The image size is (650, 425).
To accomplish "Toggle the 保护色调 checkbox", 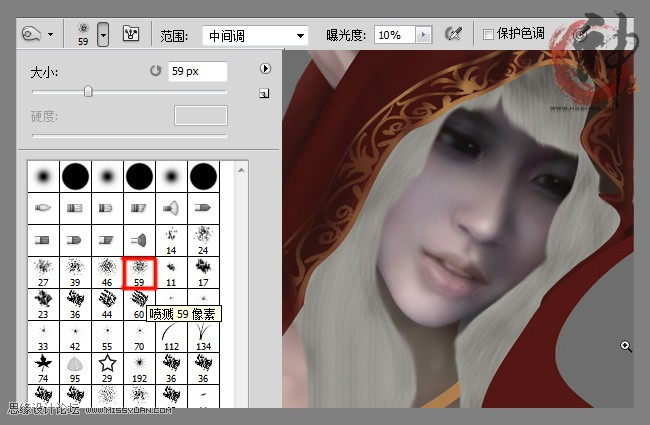I will coord(488,34).
